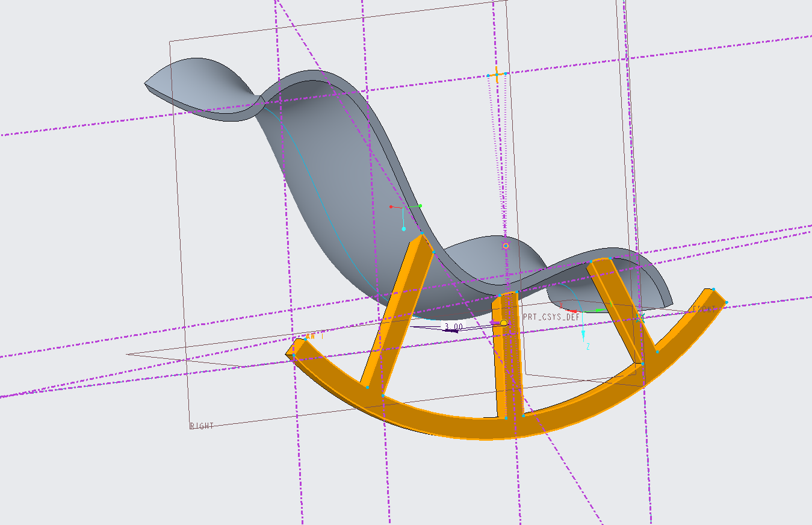Click the orange sketch origin crosshair marker

click(497, 75)
